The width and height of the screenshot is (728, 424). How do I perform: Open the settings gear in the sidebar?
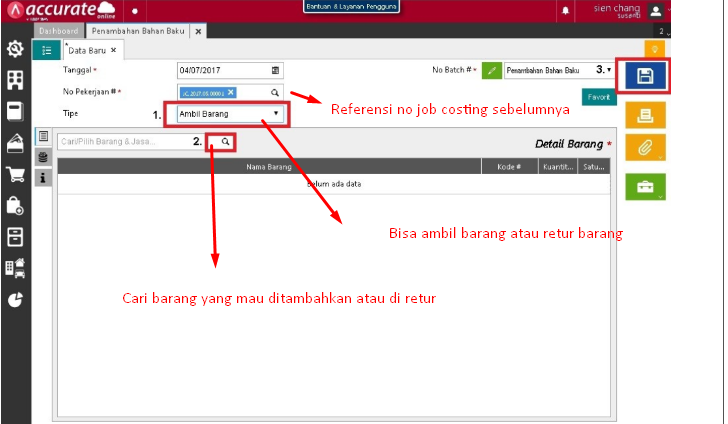[x=15, y=49]
